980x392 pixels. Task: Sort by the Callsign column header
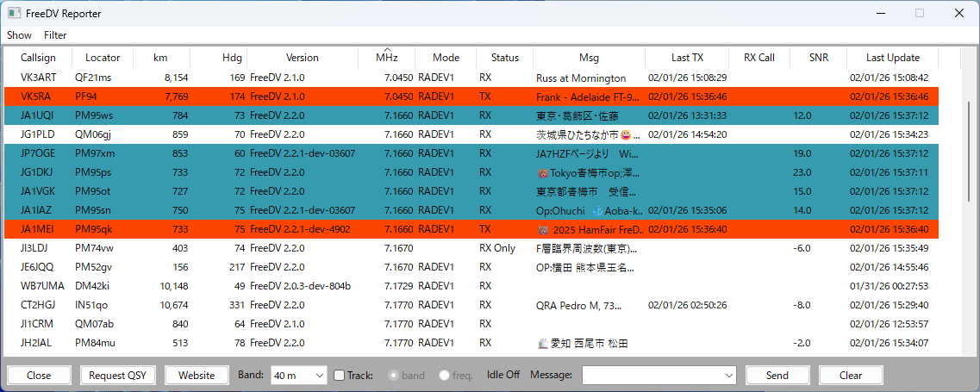click(38, 58)
